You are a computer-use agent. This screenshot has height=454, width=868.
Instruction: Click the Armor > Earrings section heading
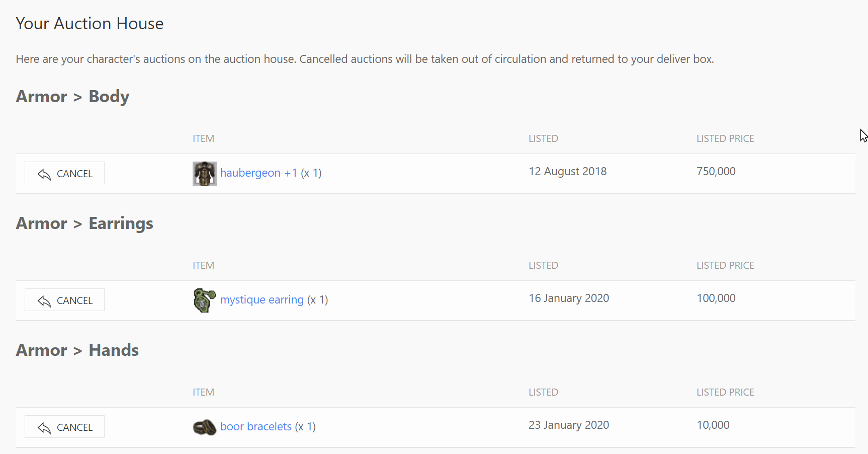84,223
